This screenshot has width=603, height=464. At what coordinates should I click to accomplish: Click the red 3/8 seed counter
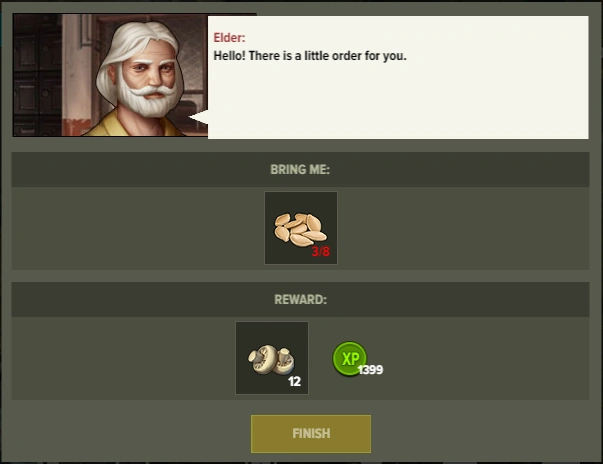pyautogui.click(x=320, y=251)
